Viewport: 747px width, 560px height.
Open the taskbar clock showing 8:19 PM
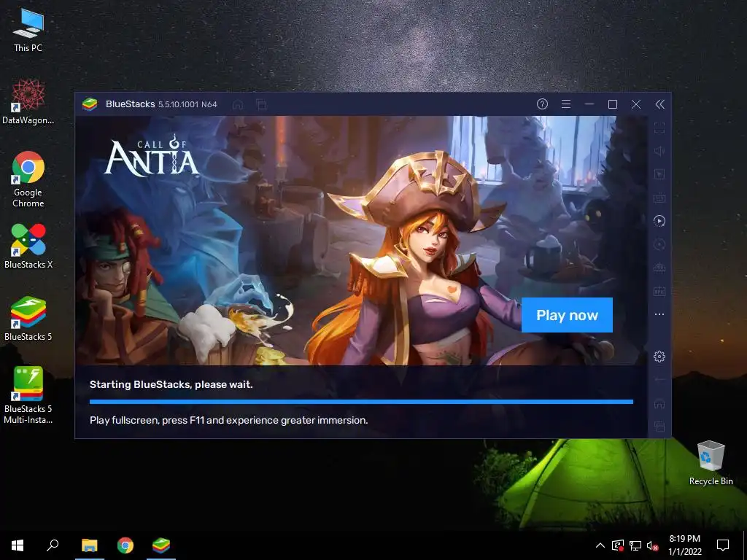pyautogui.click(x=685, y=545)
